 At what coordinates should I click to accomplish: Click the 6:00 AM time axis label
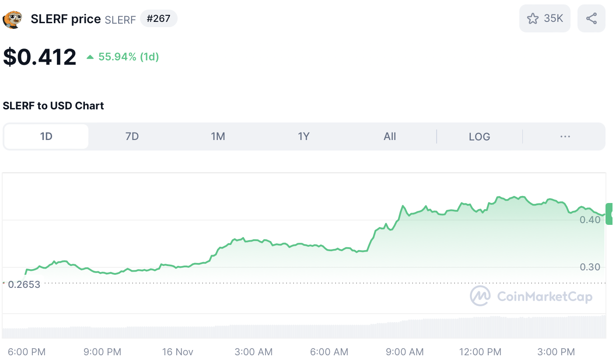(x=329, y=352)
